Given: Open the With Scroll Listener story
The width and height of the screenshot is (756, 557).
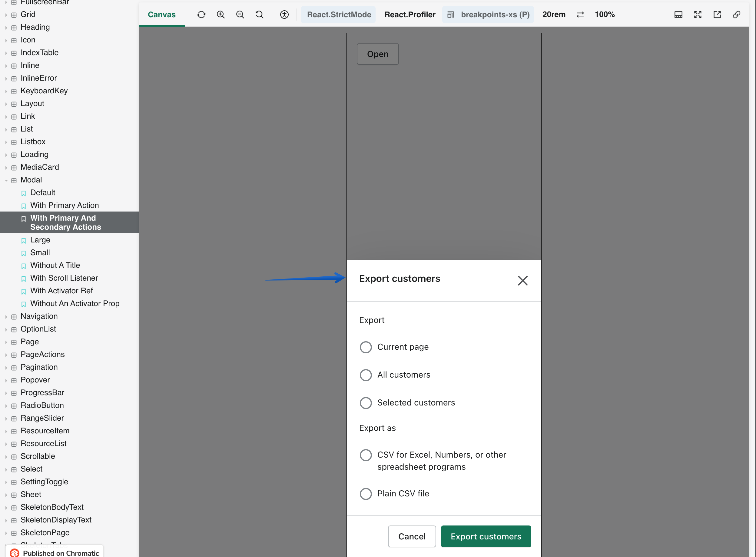Looking at the screenshot, I should point(64,278).
